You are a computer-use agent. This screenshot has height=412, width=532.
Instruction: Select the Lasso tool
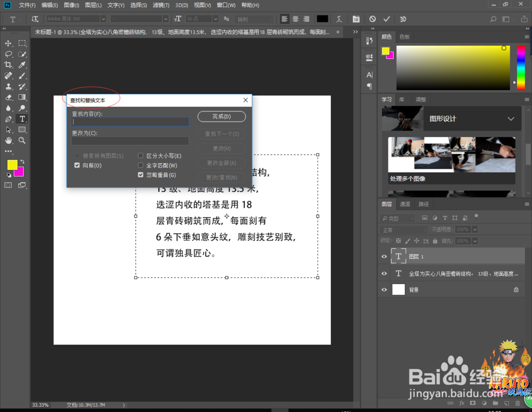pos(9,54)
